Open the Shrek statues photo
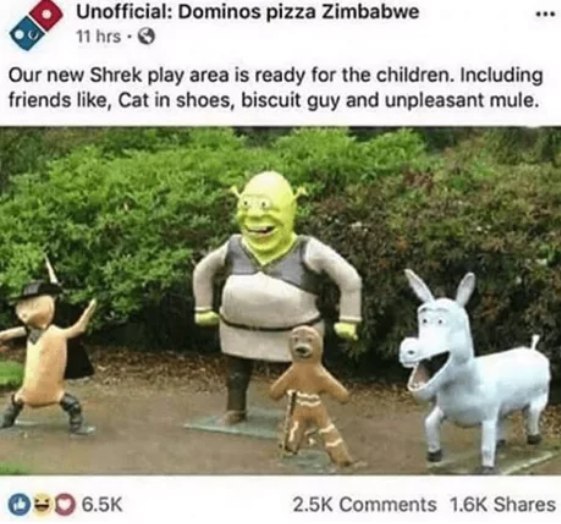 tap(280, 300)
